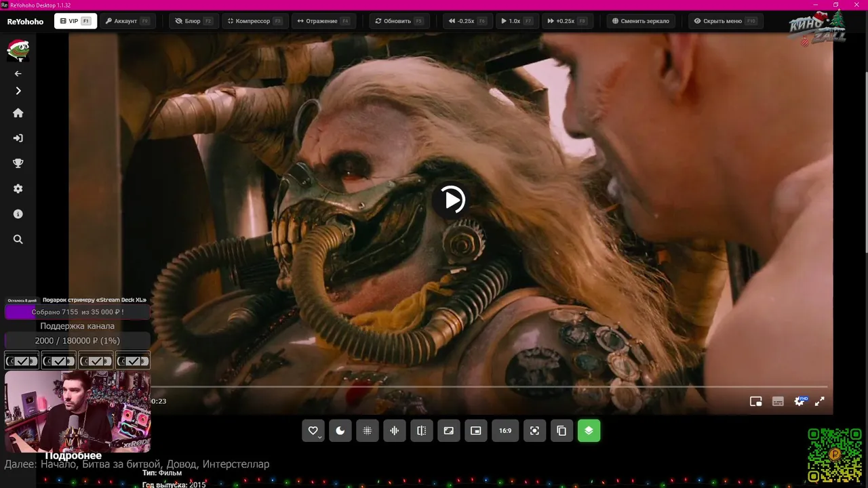Image resolution: width=868 pixels, height=488 pixels.
Task: Reset playback speed to 1.0x
Action: (516, 21)
